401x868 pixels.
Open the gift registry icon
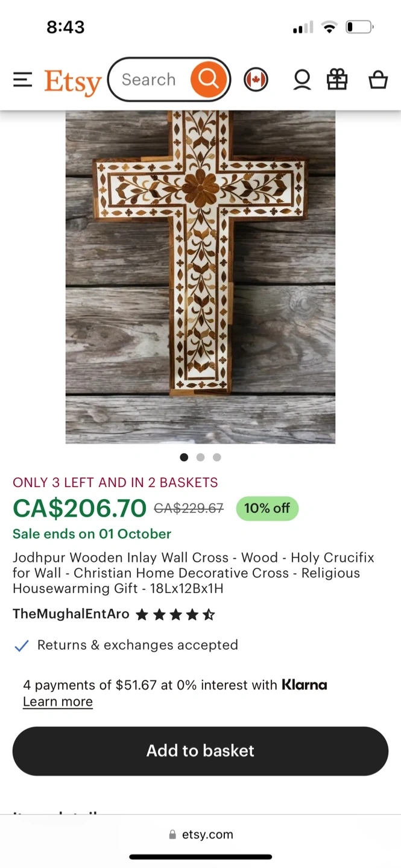point(337,80)
